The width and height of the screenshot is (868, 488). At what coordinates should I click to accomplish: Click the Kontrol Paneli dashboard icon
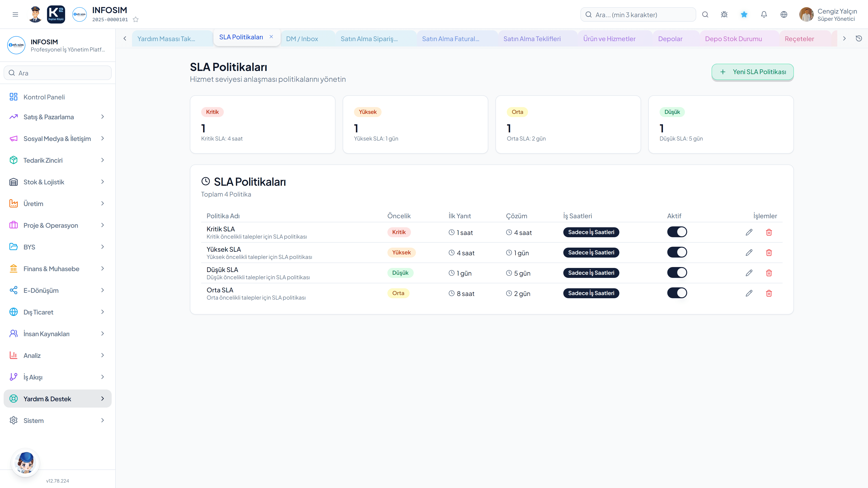(14, 97)
